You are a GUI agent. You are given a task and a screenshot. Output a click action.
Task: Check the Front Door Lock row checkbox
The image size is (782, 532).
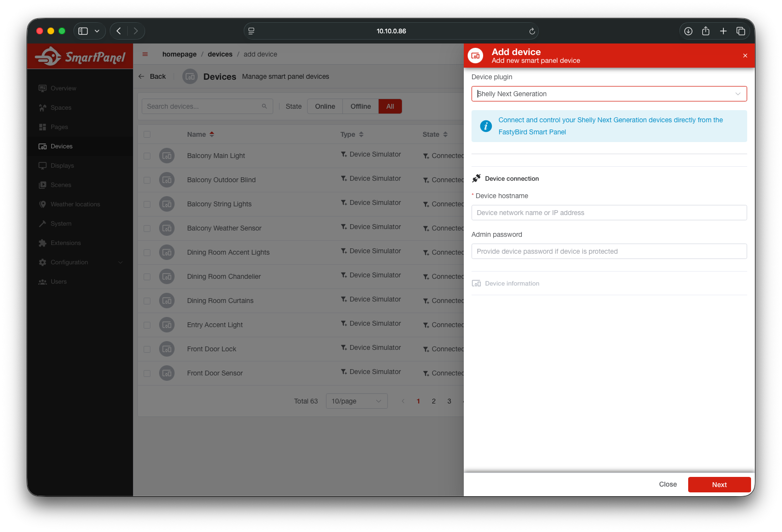coord(147,349)
